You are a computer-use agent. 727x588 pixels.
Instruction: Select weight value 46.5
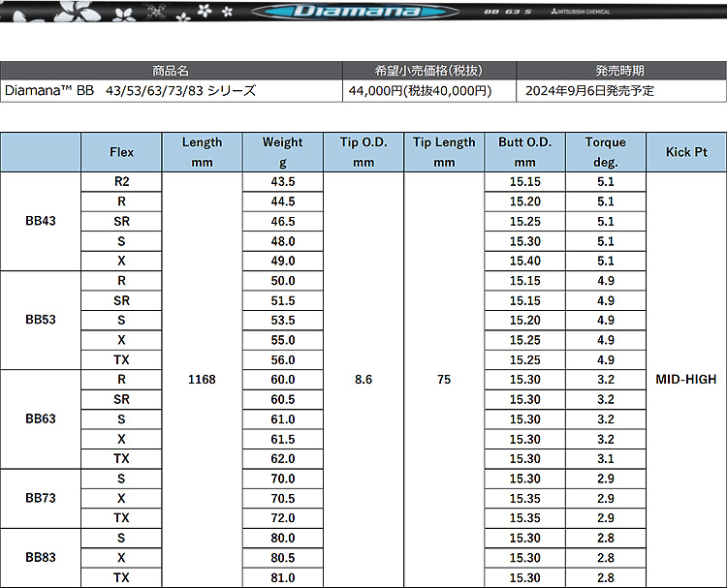[x=283, y=222]
